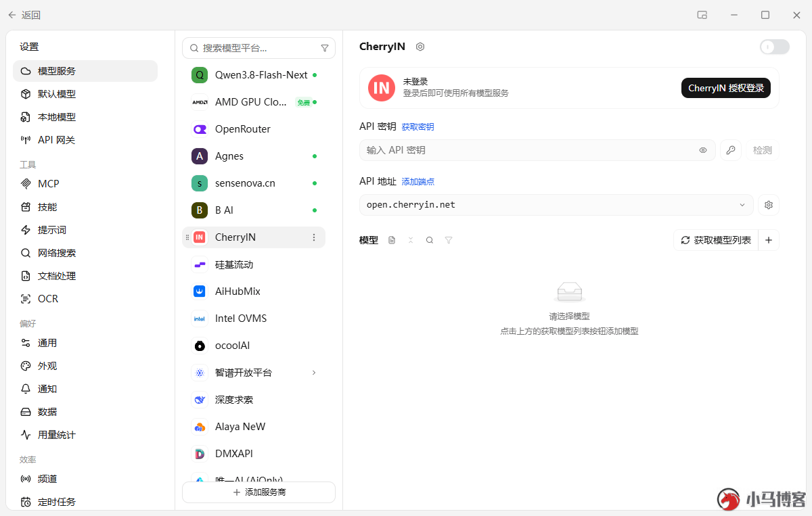
Task: Go to 网络搜索 settings
Action: click(85, 253)
